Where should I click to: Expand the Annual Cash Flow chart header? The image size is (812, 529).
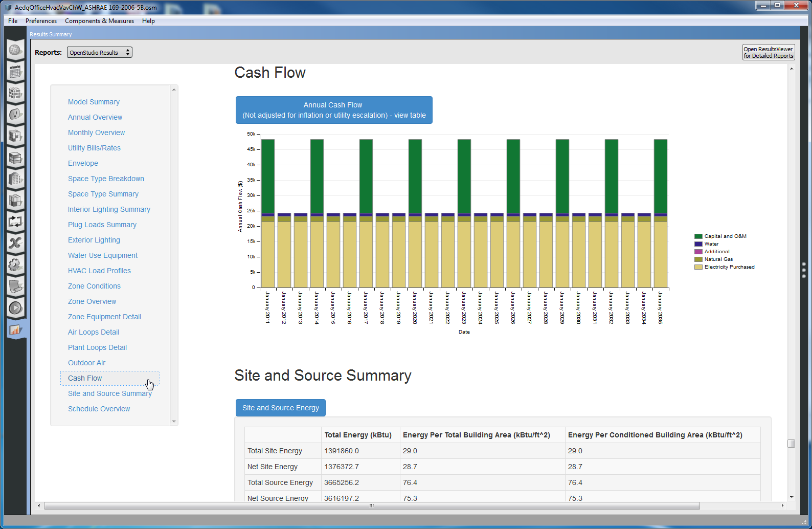click(x=334, y=110)
